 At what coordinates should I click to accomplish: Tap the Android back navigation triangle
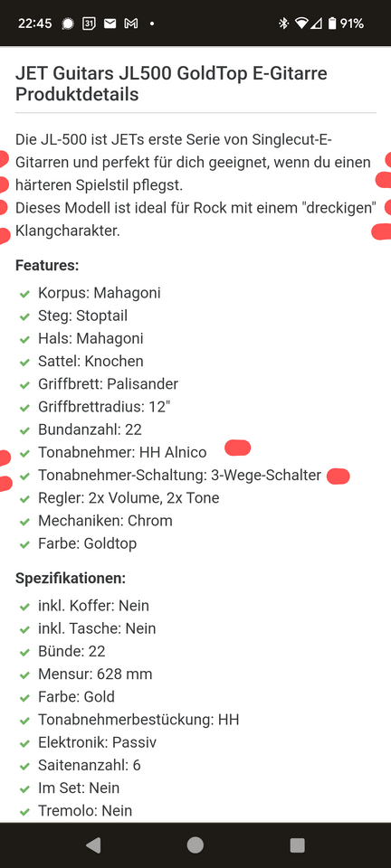click(x=93, y=844)
